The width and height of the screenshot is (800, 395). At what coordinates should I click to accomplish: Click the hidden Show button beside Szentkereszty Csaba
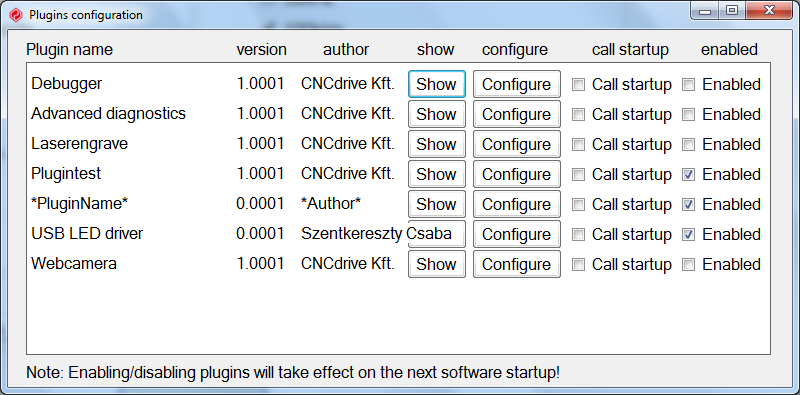[437, 234]
